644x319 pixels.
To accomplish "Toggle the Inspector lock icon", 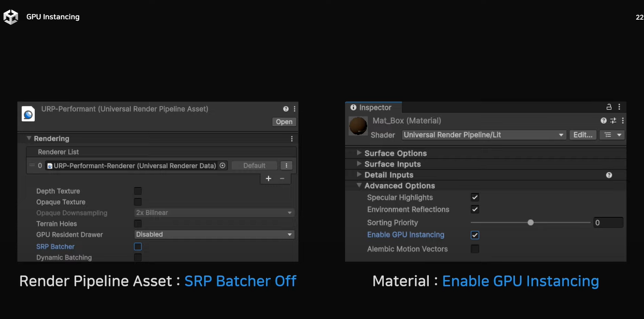I will click(609, 107).
